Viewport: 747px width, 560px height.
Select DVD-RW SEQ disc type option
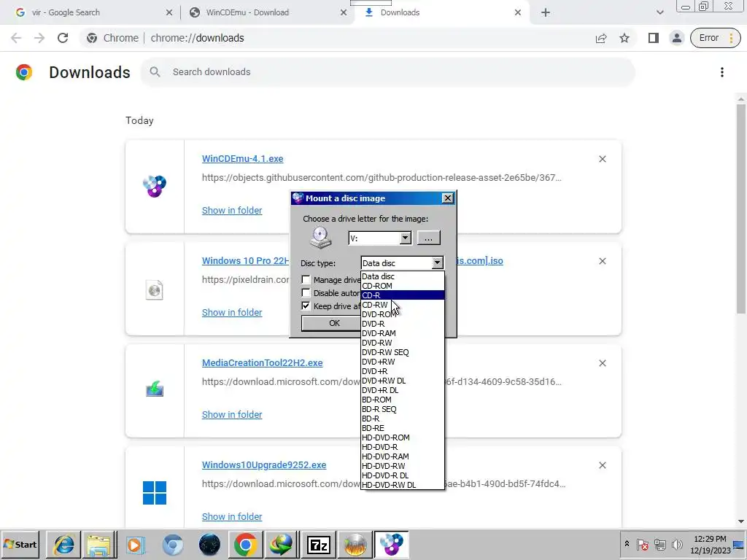click(403, 352)
